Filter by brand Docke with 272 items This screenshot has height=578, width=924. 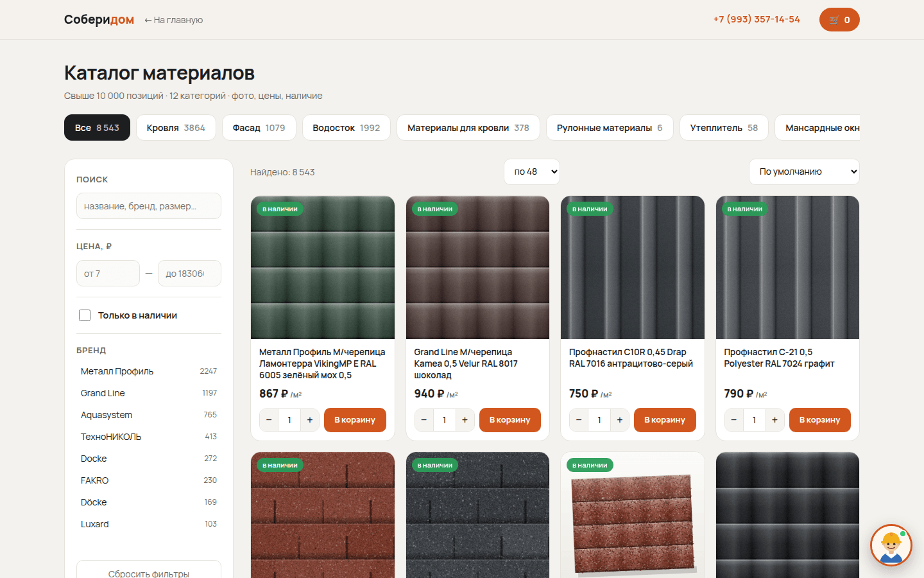tap(149, 459)
